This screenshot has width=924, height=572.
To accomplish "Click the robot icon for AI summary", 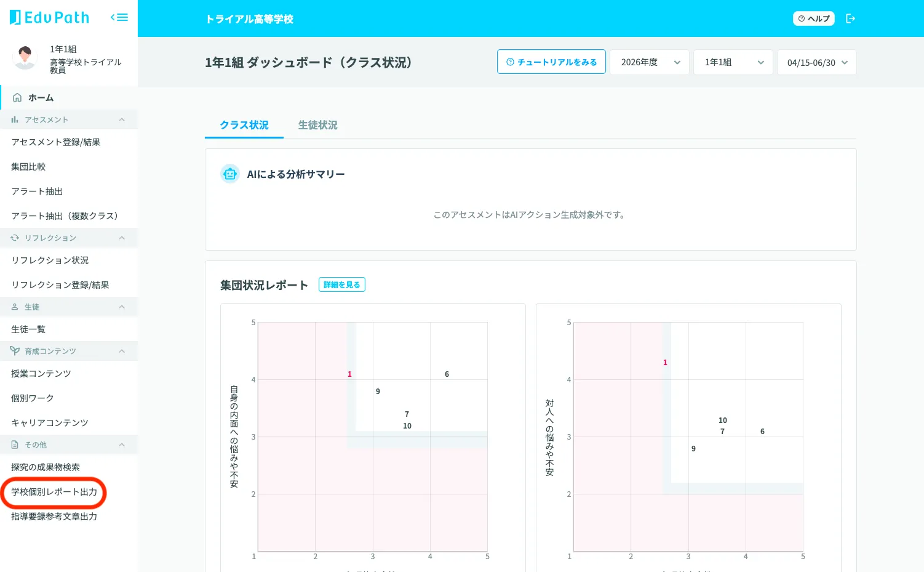I will point(230,174).
